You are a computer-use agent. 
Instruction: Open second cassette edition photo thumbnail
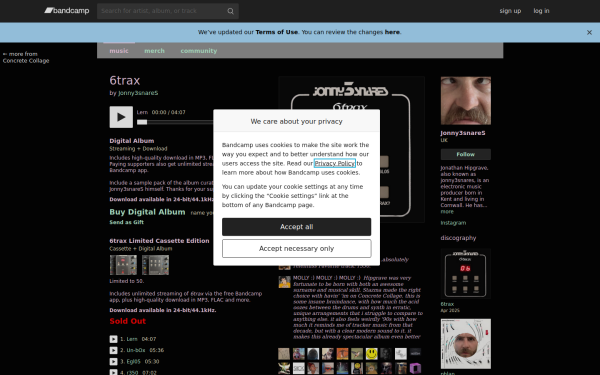click(155, 265)
